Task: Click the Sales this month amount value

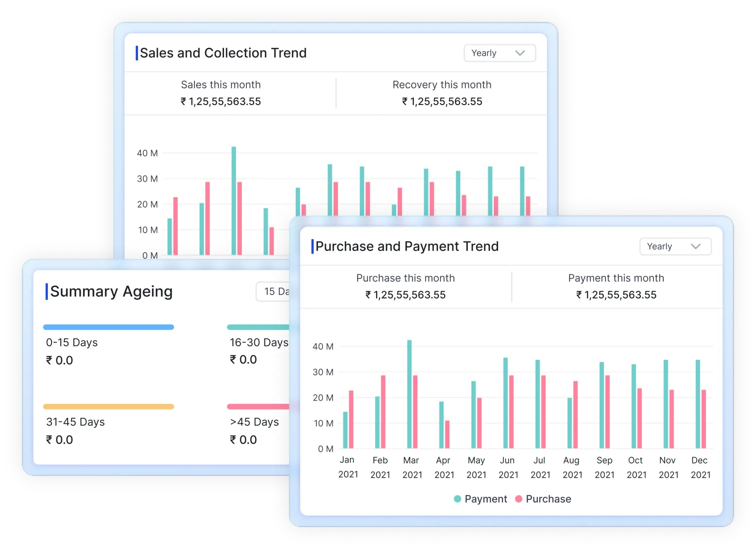Action: [x=221, y=102]
